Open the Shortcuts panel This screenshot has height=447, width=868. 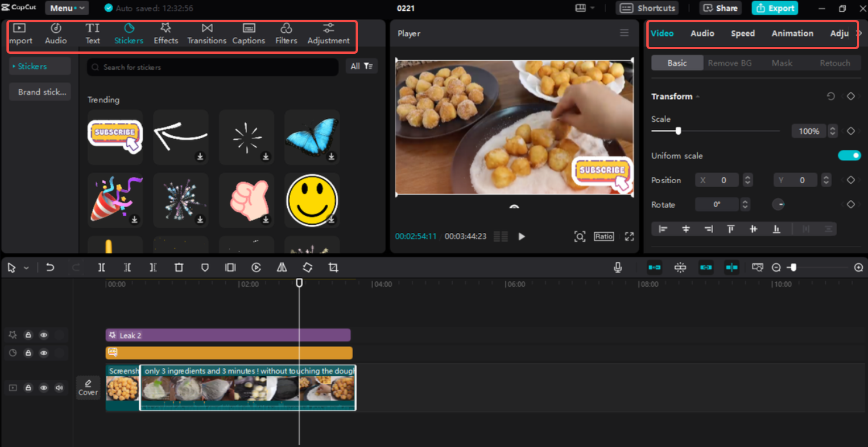pos(647,8)
